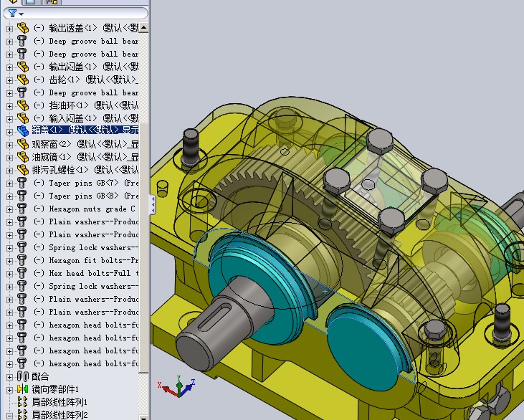Click the 输出透盖<1> part icon
The image size is (524, 420).
23,28
